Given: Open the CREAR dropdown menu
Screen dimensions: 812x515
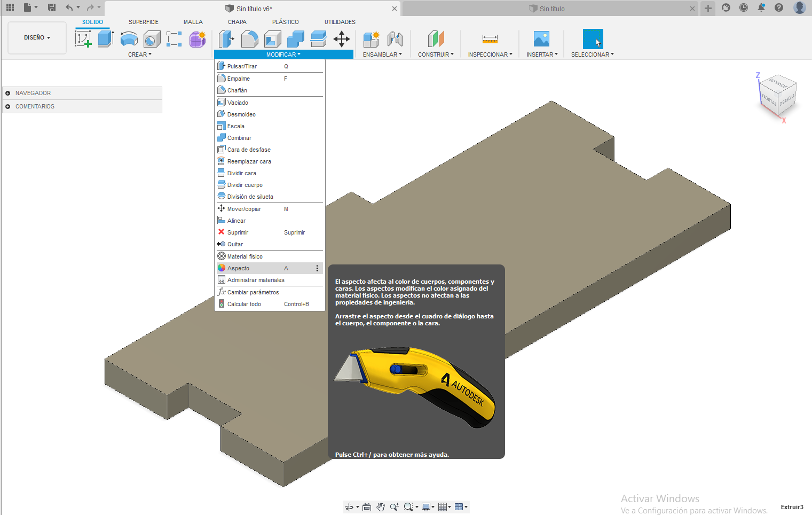Looking at the screenshot, I should pyautogui.click(x=140, y=54).
